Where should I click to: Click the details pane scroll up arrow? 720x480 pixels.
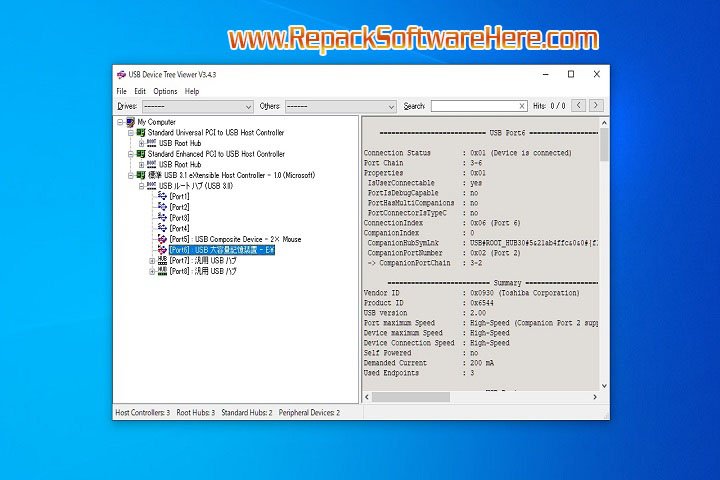click(604, 123)
